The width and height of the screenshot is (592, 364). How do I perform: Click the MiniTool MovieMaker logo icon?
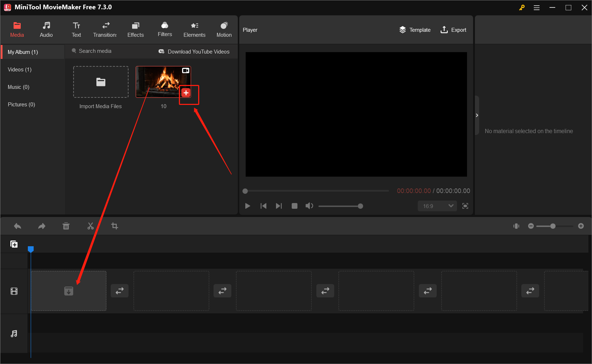click(x=7, y=7)
